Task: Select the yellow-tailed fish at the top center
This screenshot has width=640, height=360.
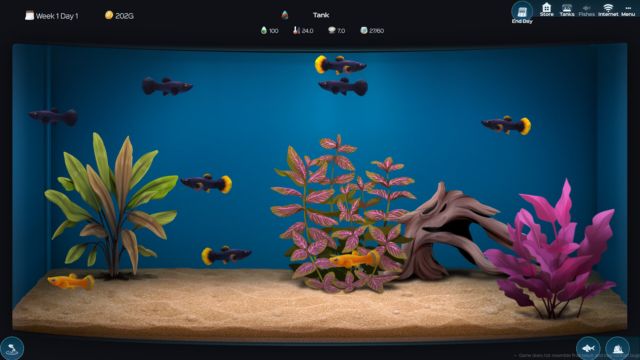Action: (x=340, y=65)
